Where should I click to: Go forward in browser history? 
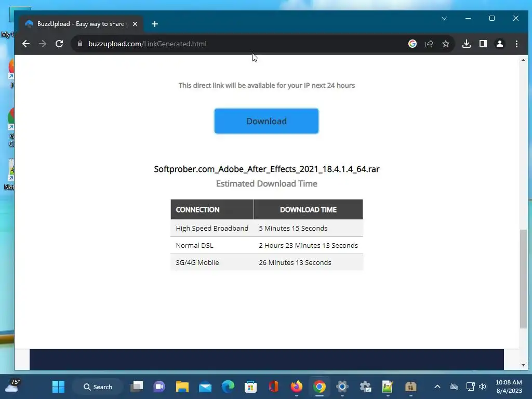pos(43,44)
